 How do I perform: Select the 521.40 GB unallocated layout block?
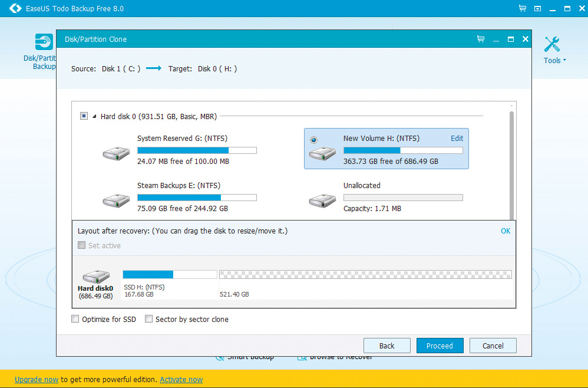pos(365,275)
